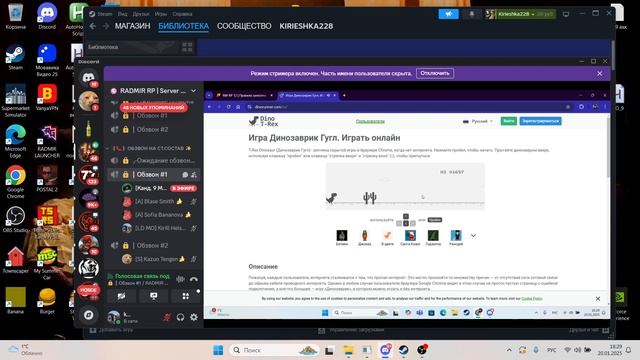Open the red 77 logo server in Discord
This screenshot has width=640, height=360.
coord(88,175)
